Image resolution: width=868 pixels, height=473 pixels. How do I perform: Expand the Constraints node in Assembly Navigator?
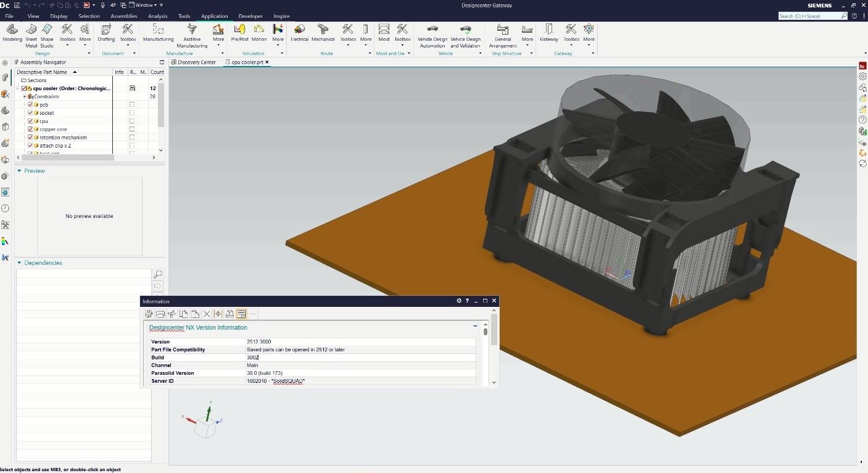click(25, 96)
